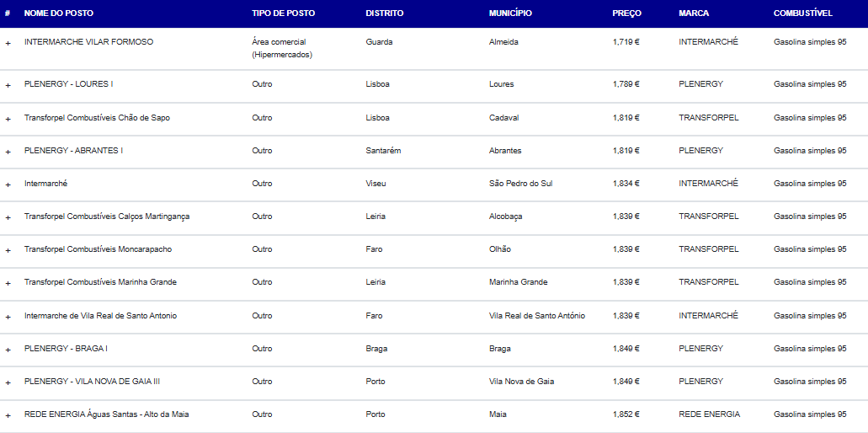The width and height of the screenshot is (868, 433).
Task: Expand the PLENERGY - LOURES I row
Action: point(8,85)
